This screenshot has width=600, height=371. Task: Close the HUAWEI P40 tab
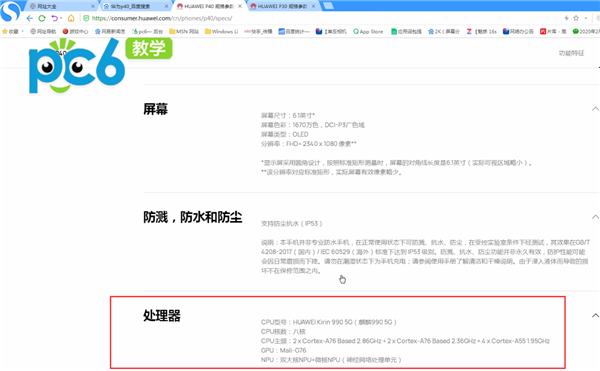click(240, 6)
